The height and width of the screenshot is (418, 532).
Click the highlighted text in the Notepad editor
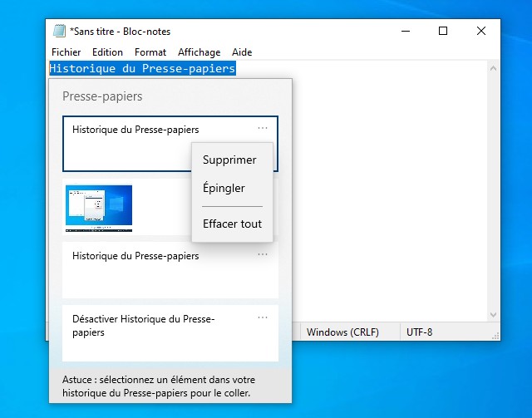click(142, 68)
